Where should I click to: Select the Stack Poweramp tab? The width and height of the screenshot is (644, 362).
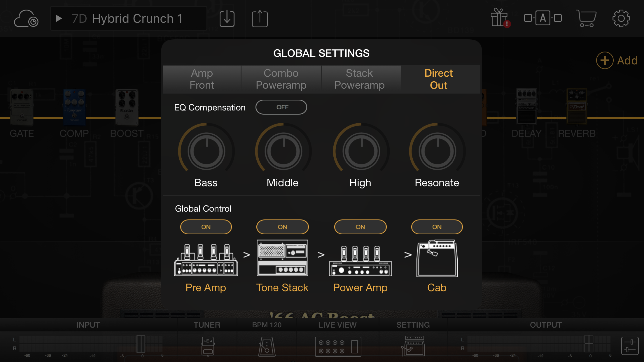click(359, 79)
